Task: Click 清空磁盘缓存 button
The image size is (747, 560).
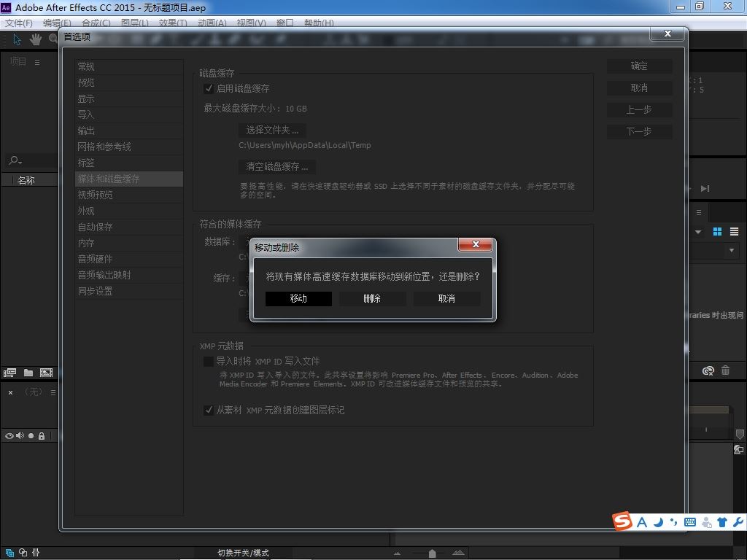Action: click(276, 167)
